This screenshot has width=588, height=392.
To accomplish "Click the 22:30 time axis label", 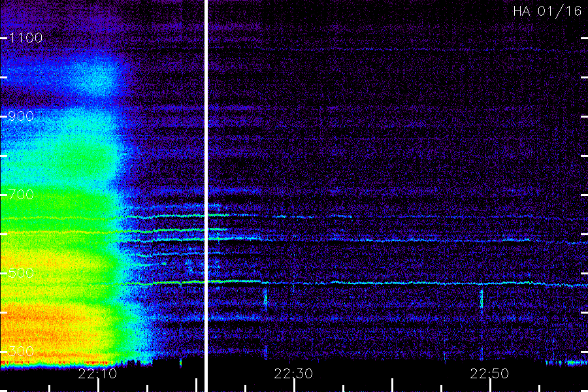I will [293, 374].
